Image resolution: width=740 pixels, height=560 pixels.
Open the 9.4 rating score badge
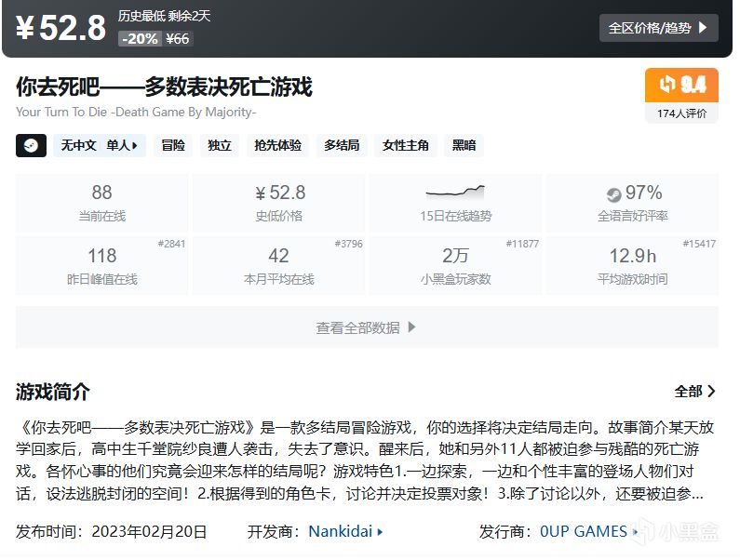(x=681, y=85)
